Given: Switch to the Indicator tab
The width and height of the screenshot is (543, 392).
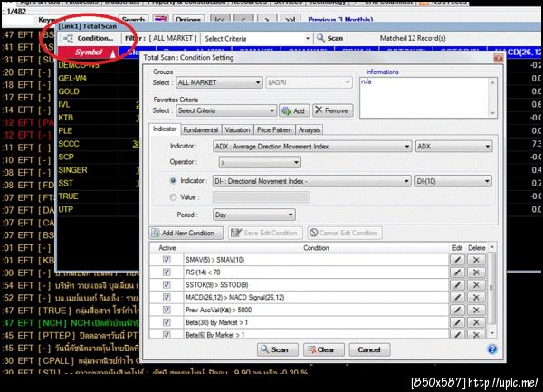Looking at the screenshot, I should (165, 129).
